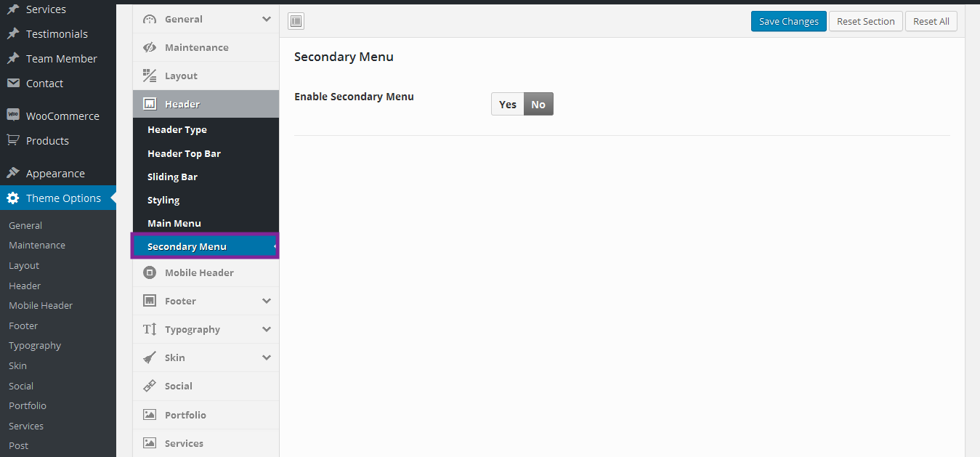Click the Appearance paintbrush icon
The width and height of the screenshot is (980, 457).
(x=12, y=173)
